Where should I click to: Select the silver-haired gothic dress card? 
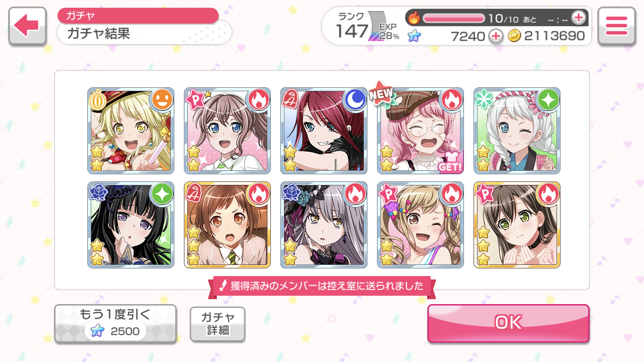tap(324, 225)
